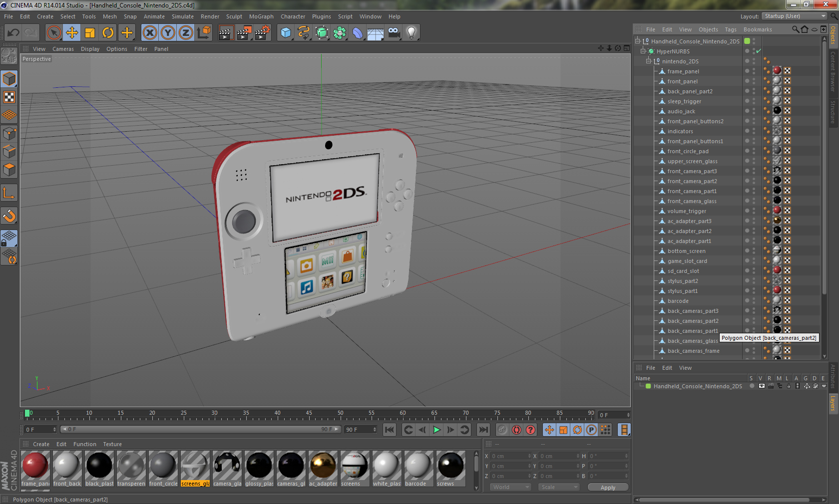
Task: Add a camera object
Action: point(394,33)
